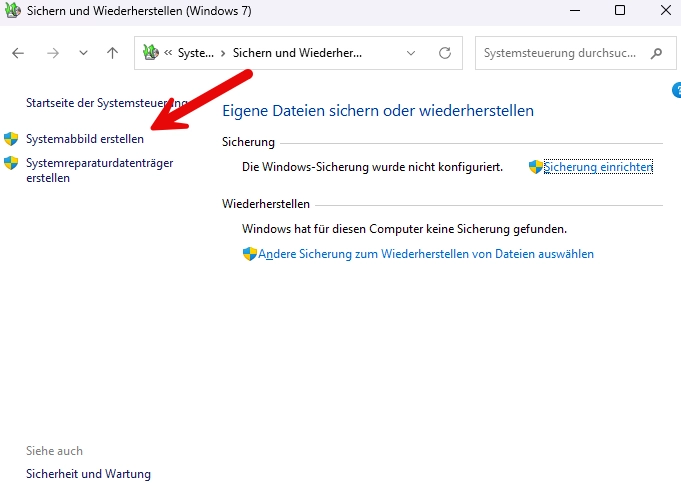The height and width of the screenshot is (495, 681).
Task: Open 'Startseite der Systemsteuerung' link
Action: [x=107, y=103]
